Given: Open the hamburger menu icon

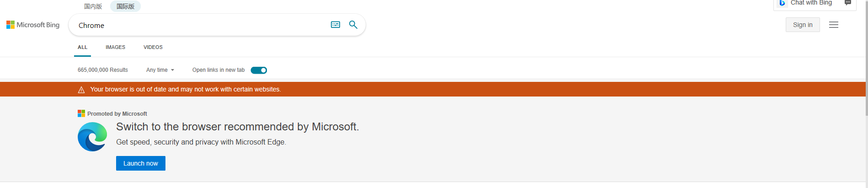Looking at the screenshot, I should pyautogui.click(x=834, y=25).
